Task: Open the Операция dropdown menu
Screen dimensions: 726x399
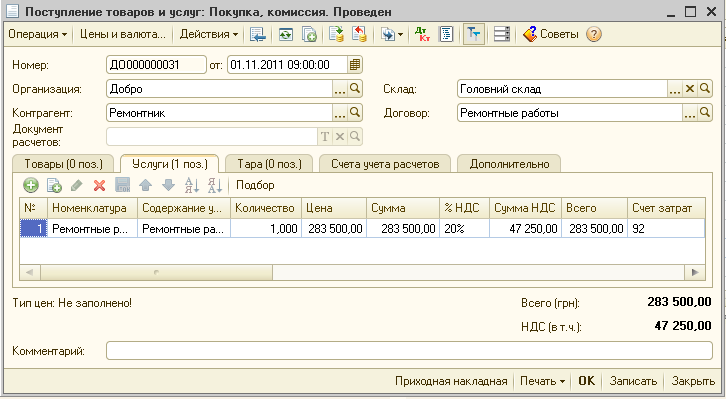Action: (x=38, y=34)
